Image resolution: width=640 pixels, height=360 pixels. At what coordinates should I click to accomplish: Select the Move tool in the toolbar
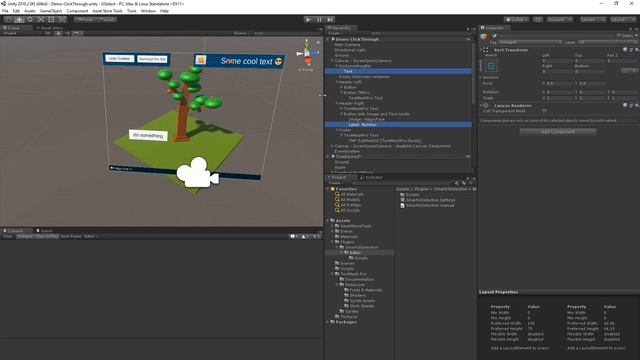tap(19, 20)
